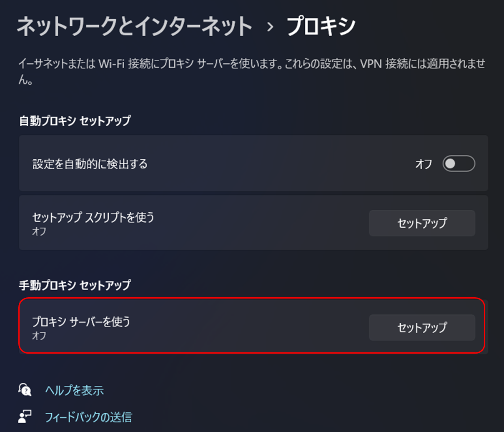Click オフ status under プロキシ サーバーを使う
This screenshot has height=432, width=504.
39,335
